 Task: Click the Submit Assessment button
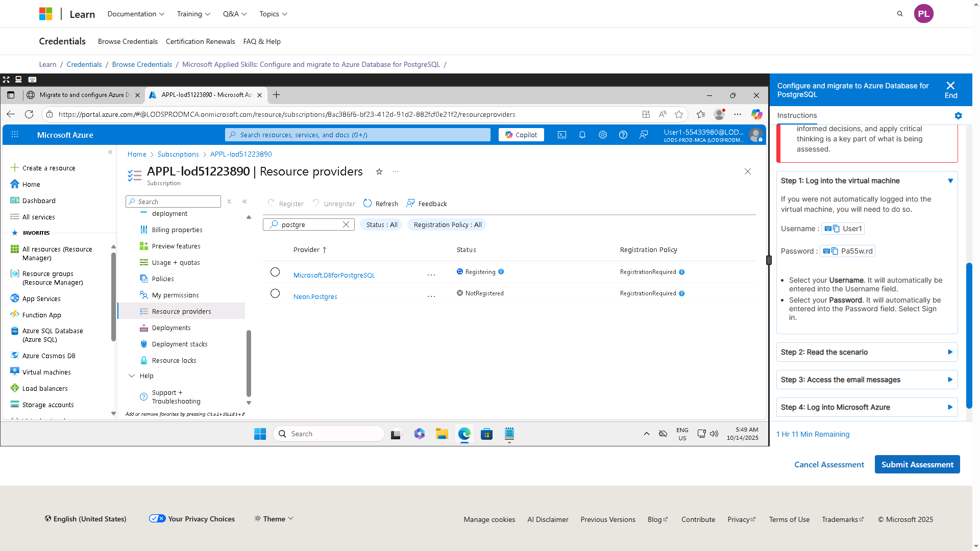pos(917,464)
